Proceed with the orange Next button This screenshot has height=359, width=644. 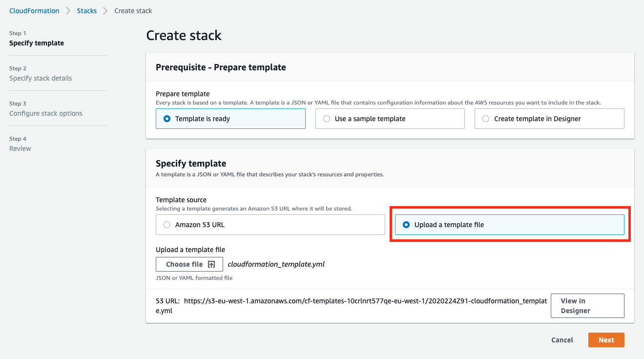606,340
